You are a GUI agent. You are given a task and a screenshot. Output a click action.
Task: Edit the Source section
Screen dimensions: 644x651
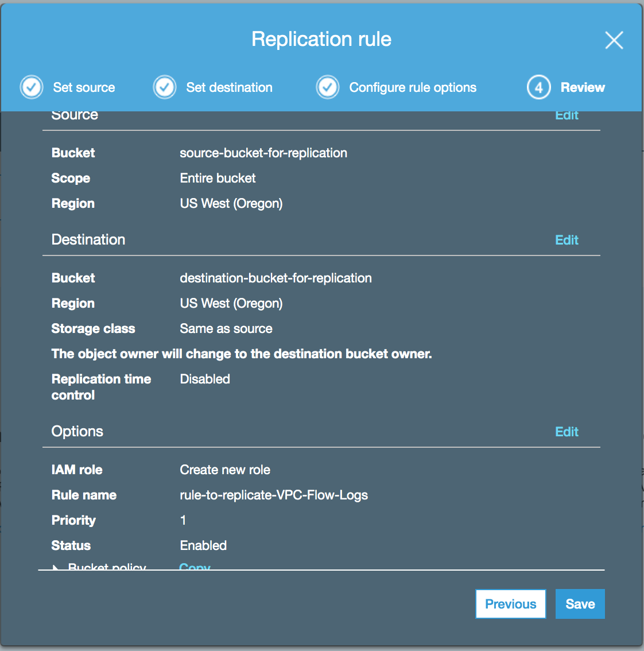(567, 115)
